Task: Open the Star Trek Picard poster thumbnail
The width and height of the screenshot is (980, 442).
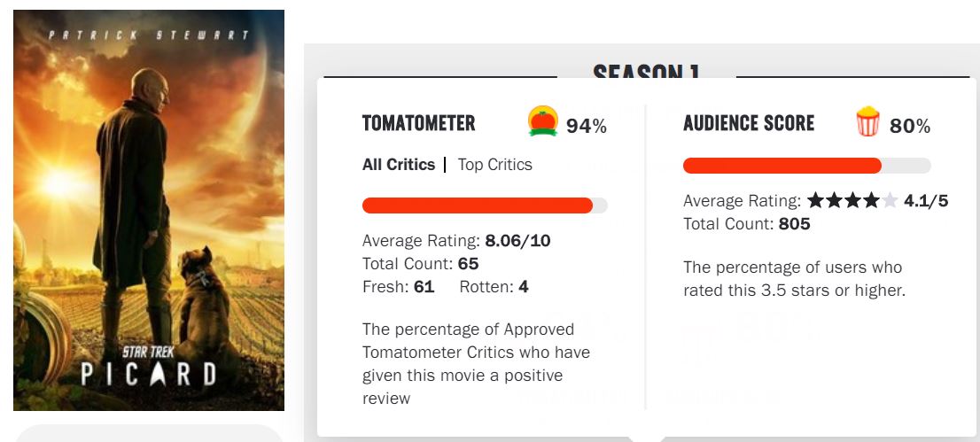Action: coord(149,210)
